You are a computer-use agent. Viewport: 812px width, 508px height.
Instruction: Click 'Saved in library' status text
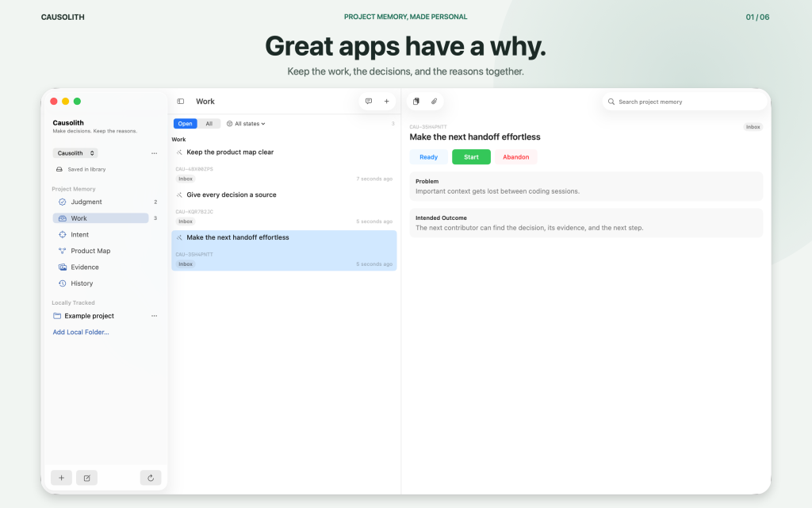tap(86, 170)
